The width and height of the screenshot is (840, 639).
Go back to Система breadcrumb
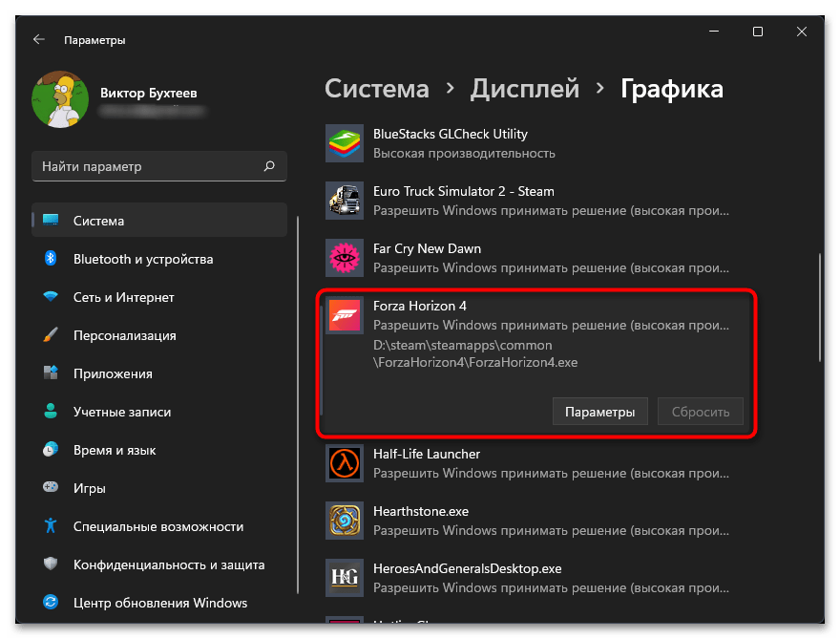tap(377, 89)
